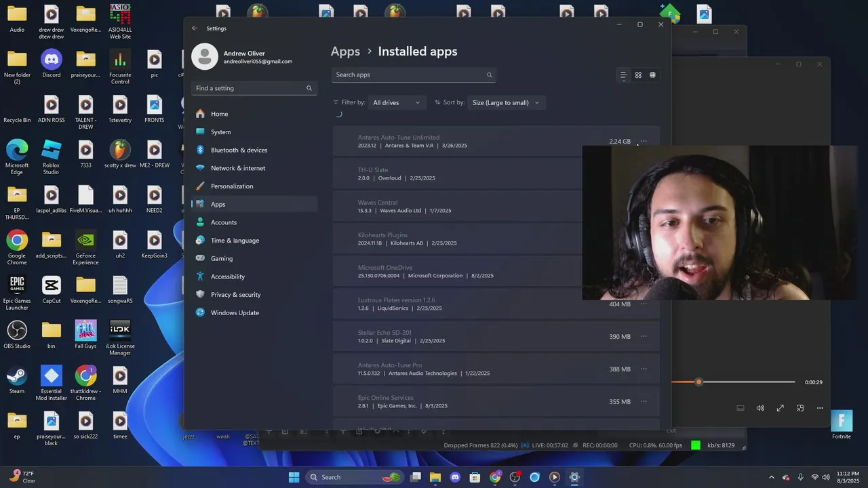
Task: Open the Home settings page
Action: [x=254, y=114]
